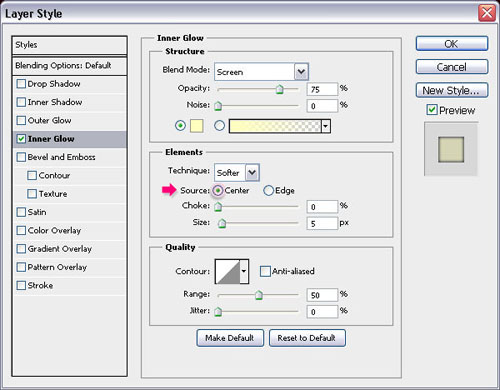Enable Anti-aliased contour option

[x=265, y=271]
